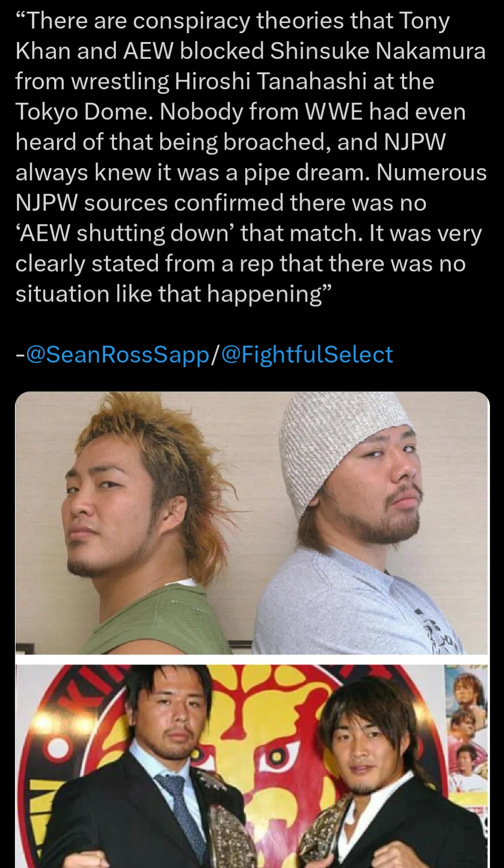The image size is (504, 868).
Task: Tap the tweet's quoted text body
Action: [251, 157]
